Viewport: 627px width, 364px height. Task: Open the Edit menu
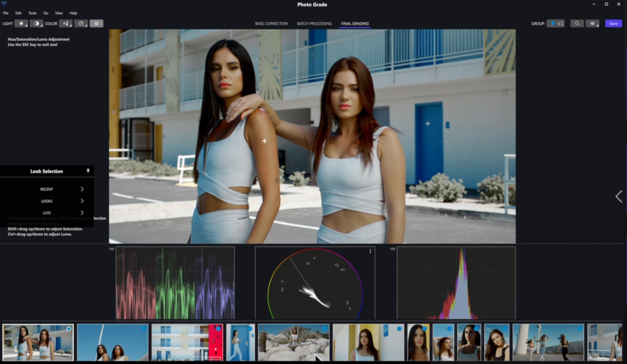click(18, 13)
